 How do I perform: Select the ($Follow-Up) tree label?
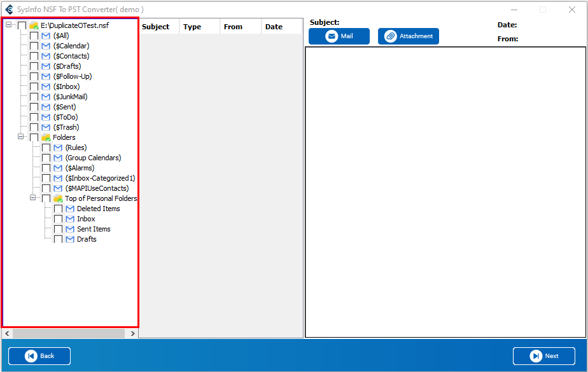click(x=73, y=76)
